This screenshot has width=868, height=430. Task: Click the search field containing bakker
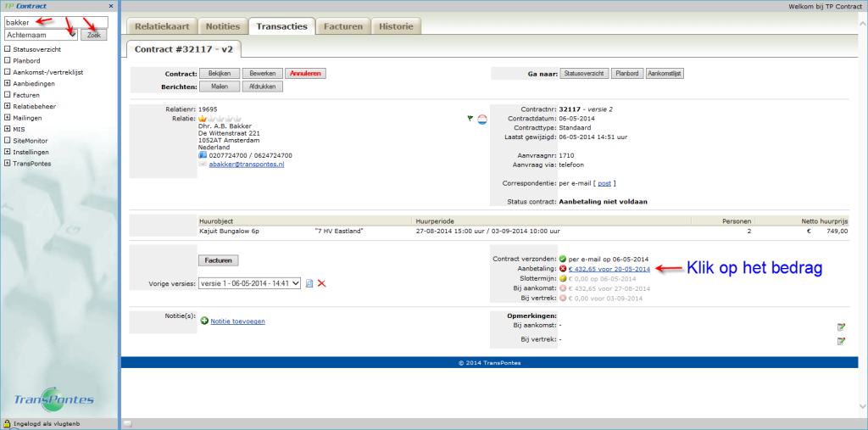tap(56, 22)
